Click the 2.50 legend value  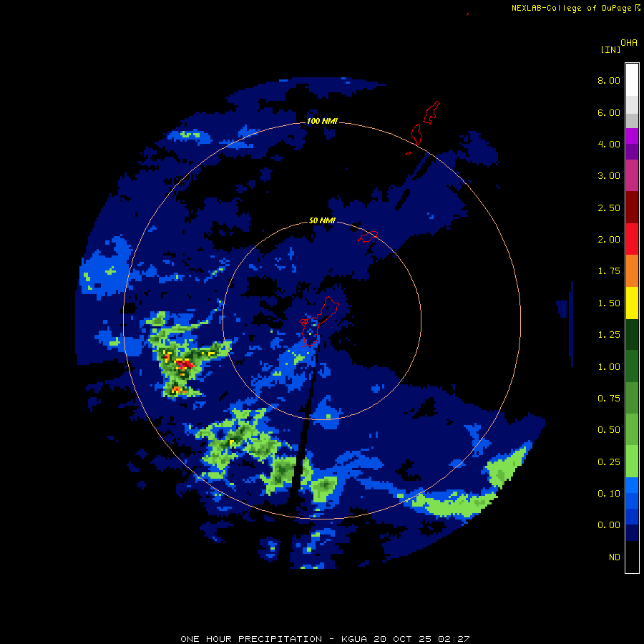609,208
